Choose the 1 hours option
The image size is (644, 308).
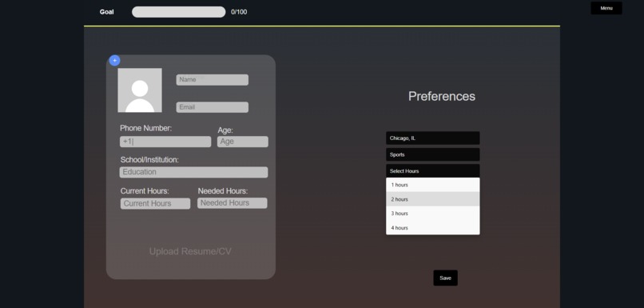pos(433,185)
